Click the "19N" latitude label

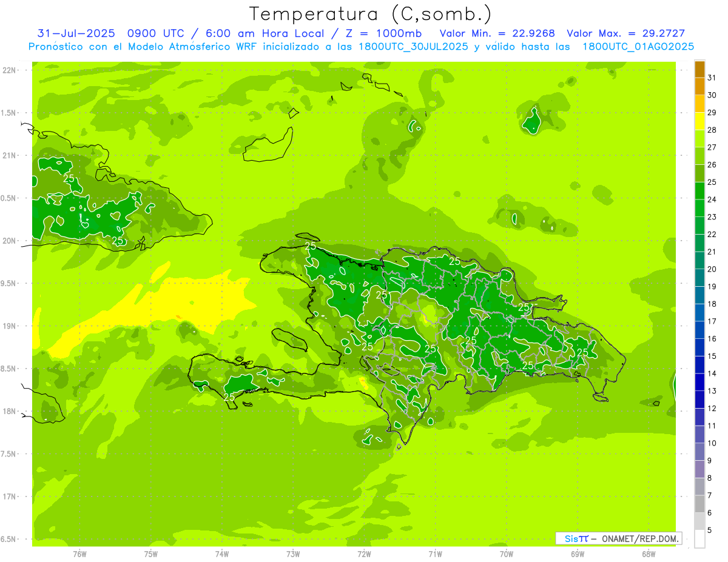point(10,326)
